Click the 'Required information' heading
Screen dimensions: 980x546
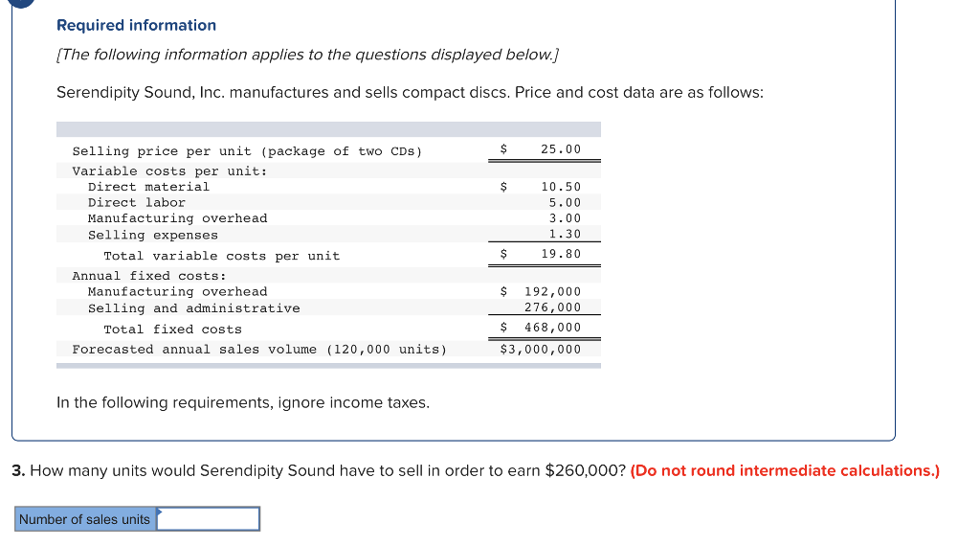point(136,25)
